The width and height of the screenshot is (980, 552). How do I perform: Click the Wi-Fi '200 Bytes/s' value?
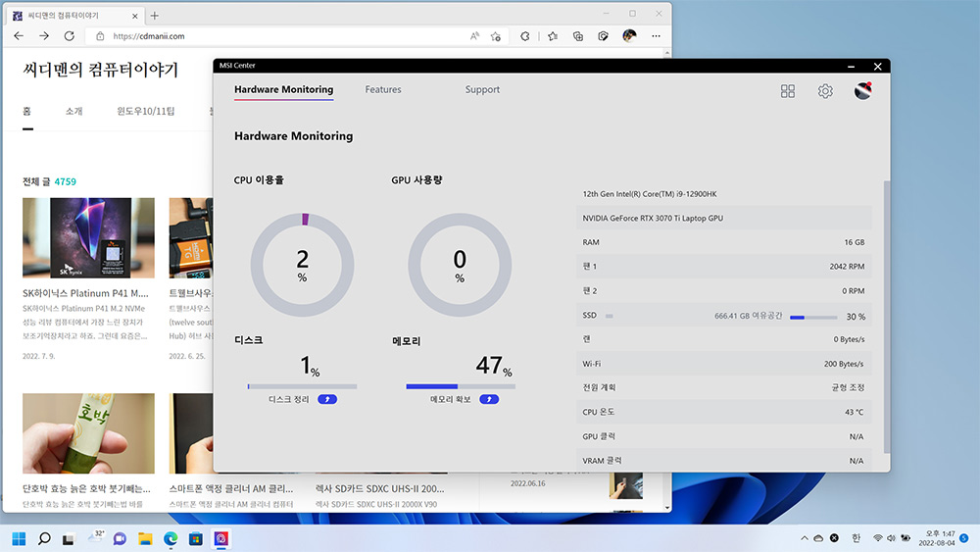[844, 364]
